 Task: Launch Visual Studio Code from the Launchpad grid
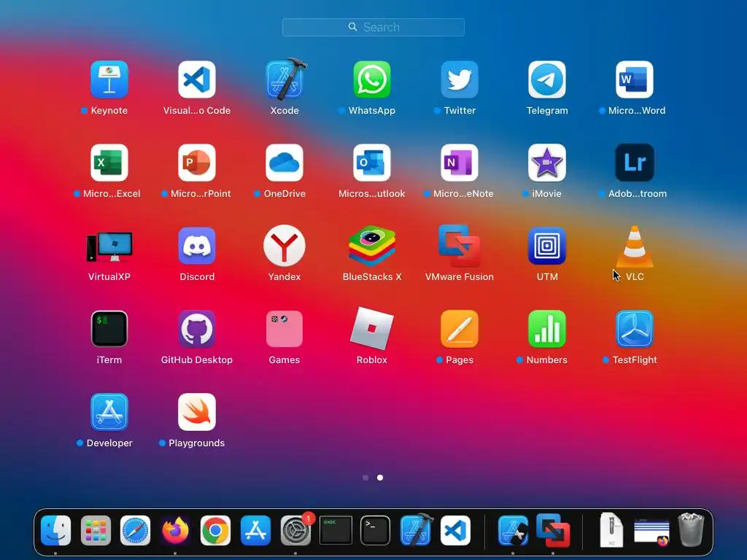coord(197,79)
